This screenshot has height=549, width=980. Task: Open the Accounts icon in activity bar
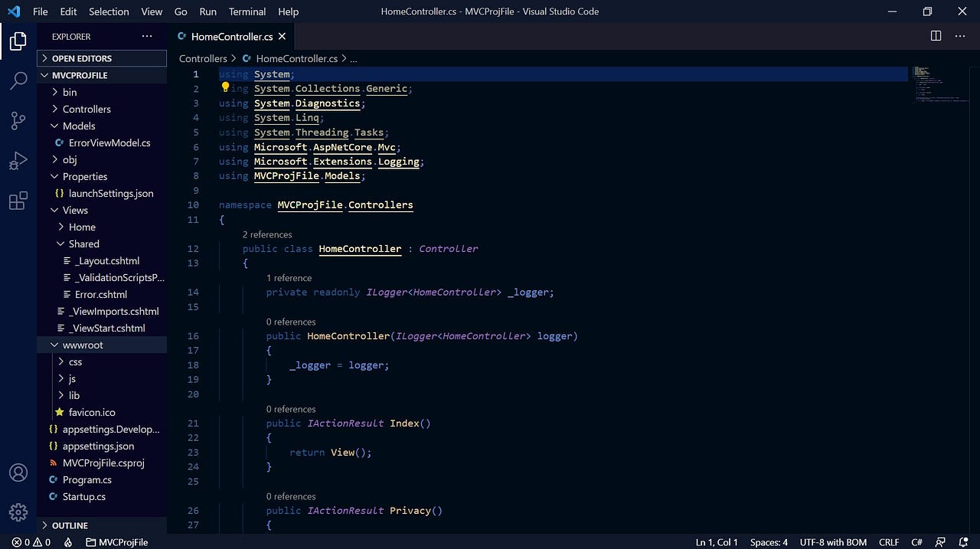click(18, 472)
